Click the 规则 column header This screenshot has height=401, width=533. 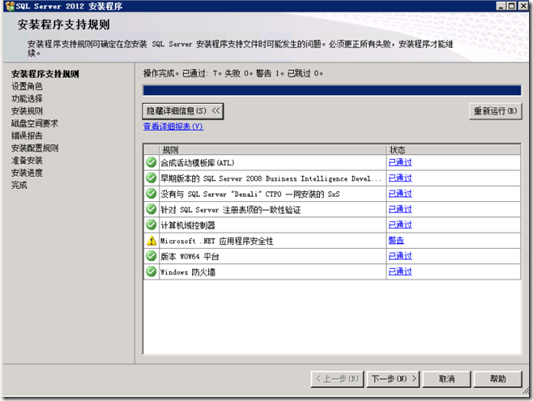(x=273, y=150)
